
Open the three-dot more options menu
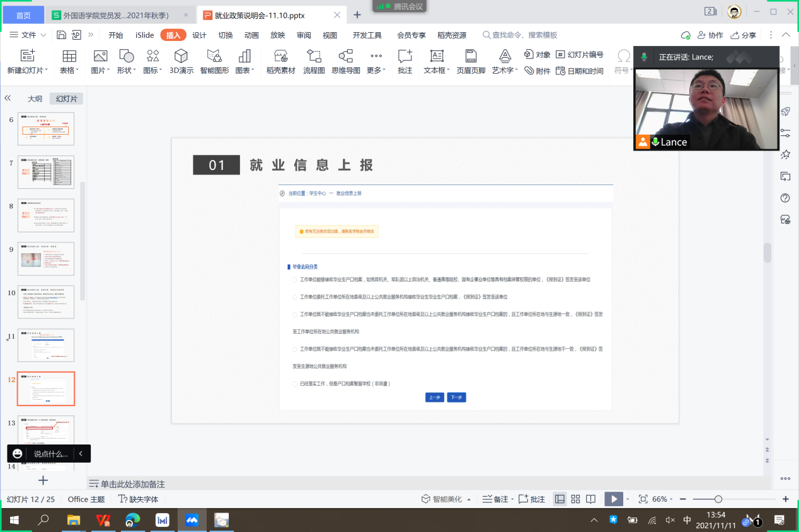(771, 35)
